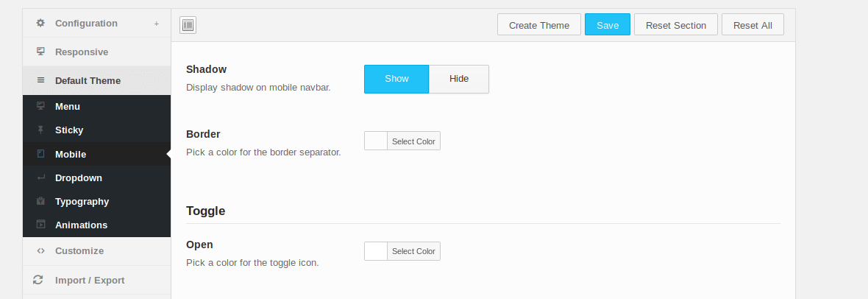Click the Sticky pin icon
868x299 pixels.
point(40,130)
